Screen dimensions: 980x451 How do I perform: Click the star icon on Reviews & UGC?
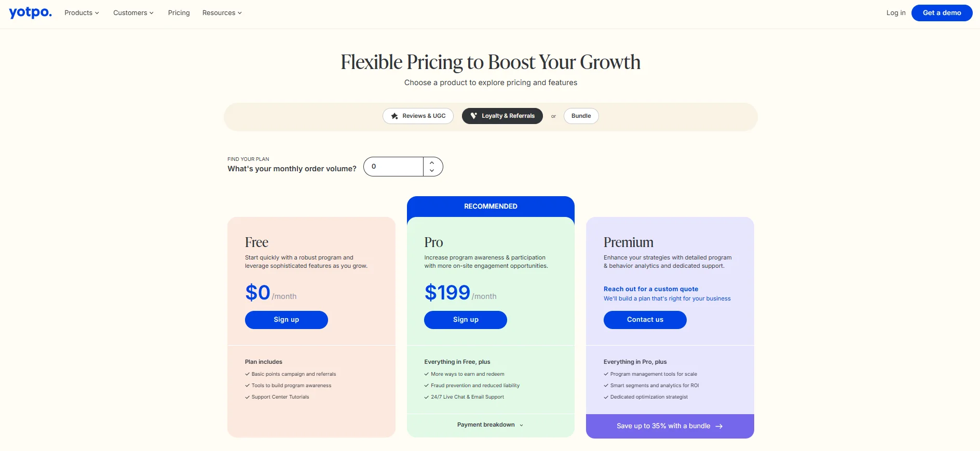coord(395,116)
